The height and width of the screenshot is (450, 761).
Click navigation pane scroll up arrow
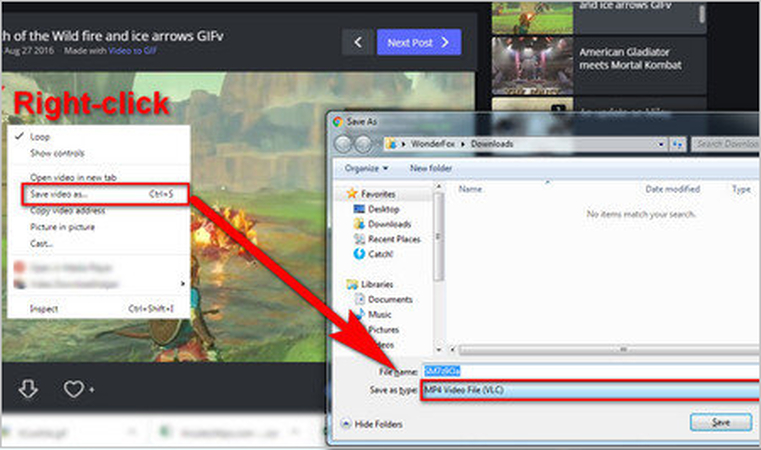(438, 186)
